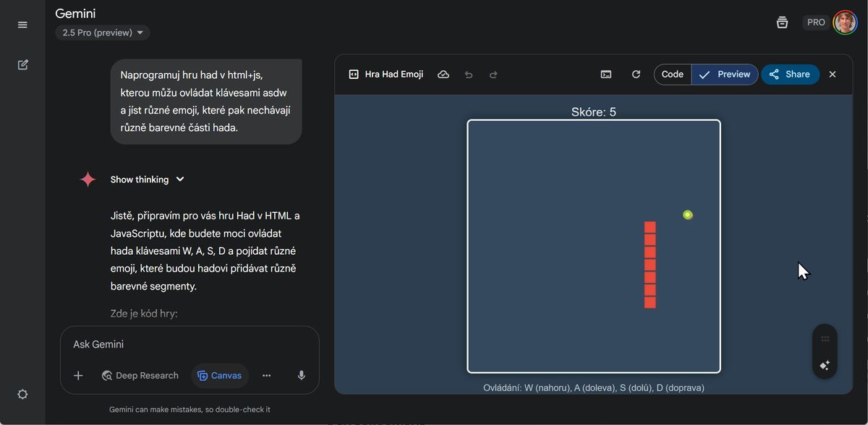Click the Gemini logo title
Viewport: 868px width, 425px height.
pos(75,13)
